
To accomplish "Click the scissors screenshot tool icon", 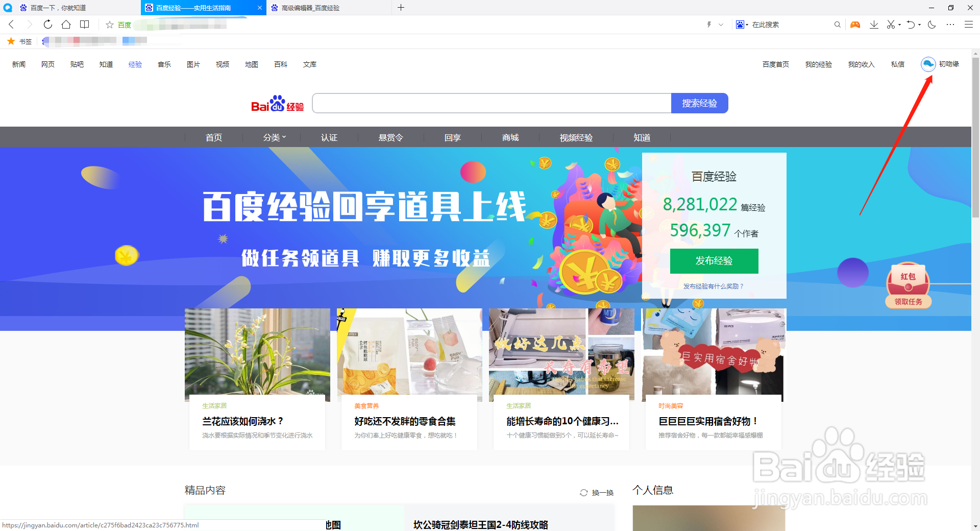I will [891, 25].
